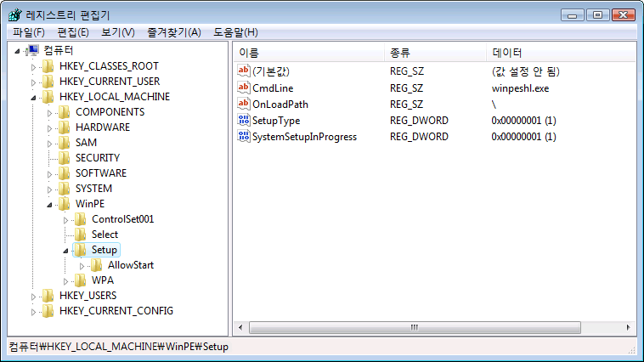Click the DWORD icon of SystemSetupInProgress
This screenshot has width=644, height=362.
coord(244,137)
